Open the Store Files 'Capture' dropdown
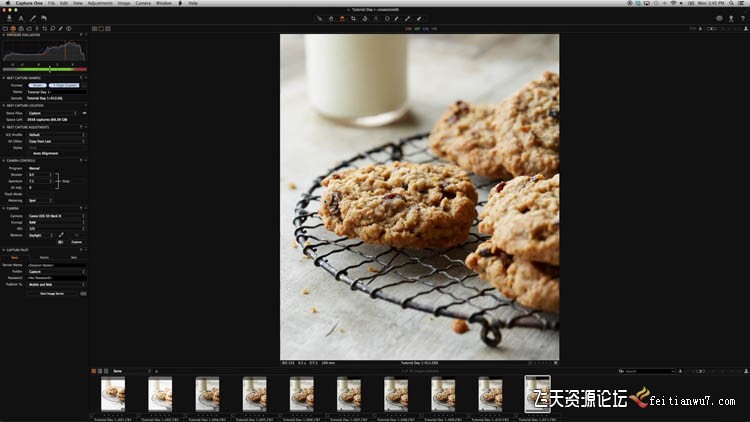The width and height of the screenshot is (750, 422). pos(52,113)
